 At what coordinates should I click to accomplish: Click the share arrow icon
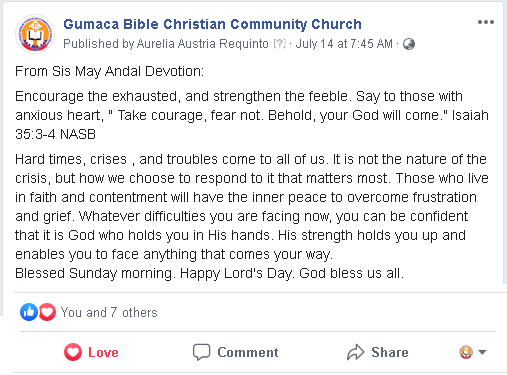click(355, 352)
